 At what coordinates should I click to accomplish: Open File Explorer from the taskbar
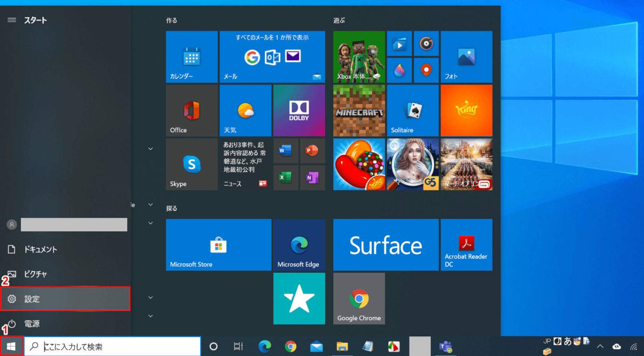click(342, 346)
